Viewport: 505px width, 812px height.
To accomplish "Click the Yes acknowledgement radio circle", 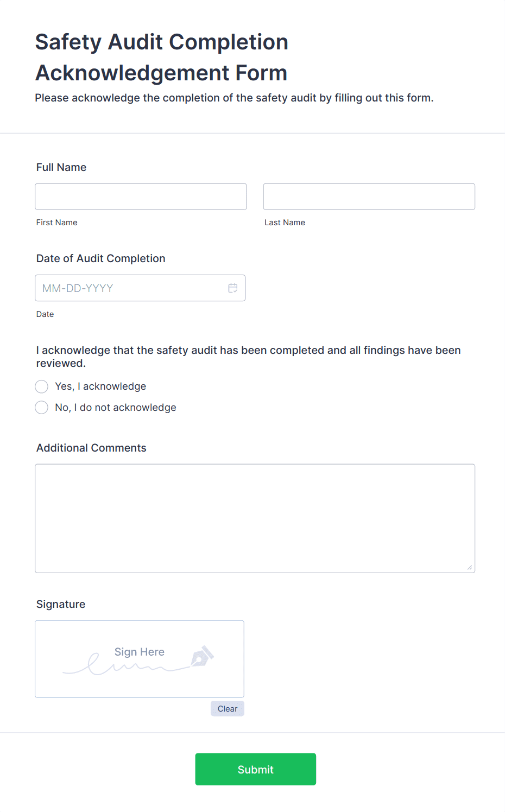I will pyautogui.click(x=41, y=386).
